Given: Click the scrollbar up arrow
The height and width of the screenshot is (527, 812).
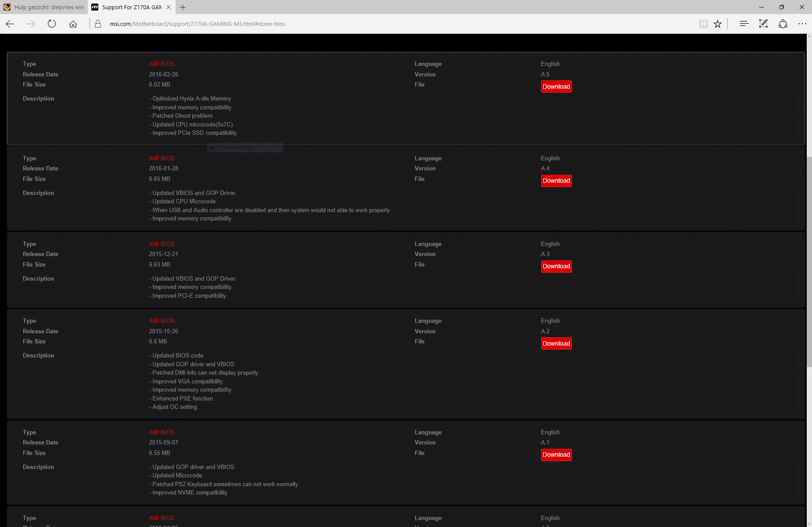Looking at the screenshot, I should [809, 37].
